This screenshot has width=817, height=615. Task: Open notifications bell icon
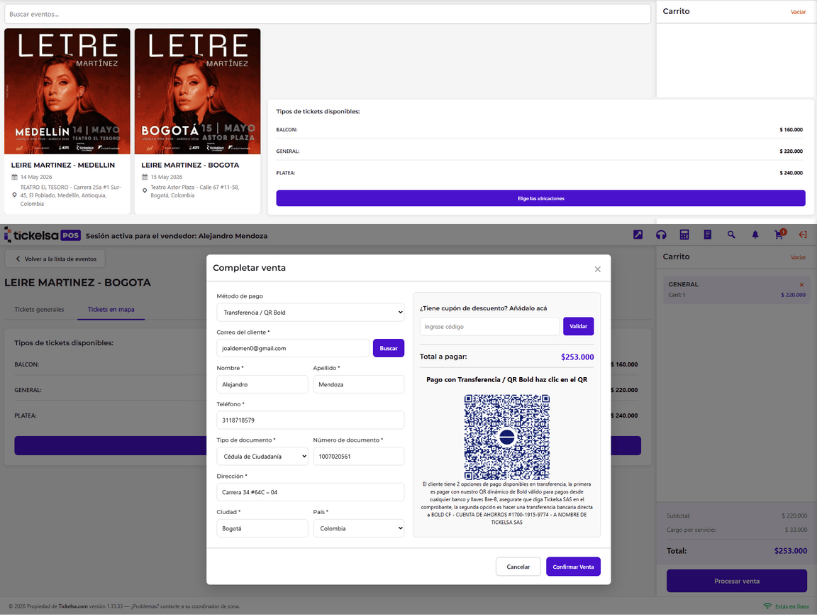point(755,235)
